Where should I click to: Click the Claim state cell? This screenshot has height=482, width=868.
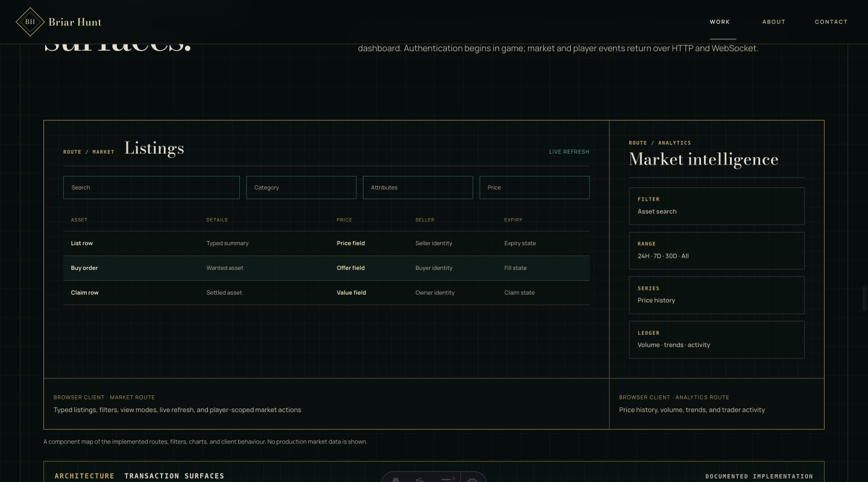click(520, 293)
